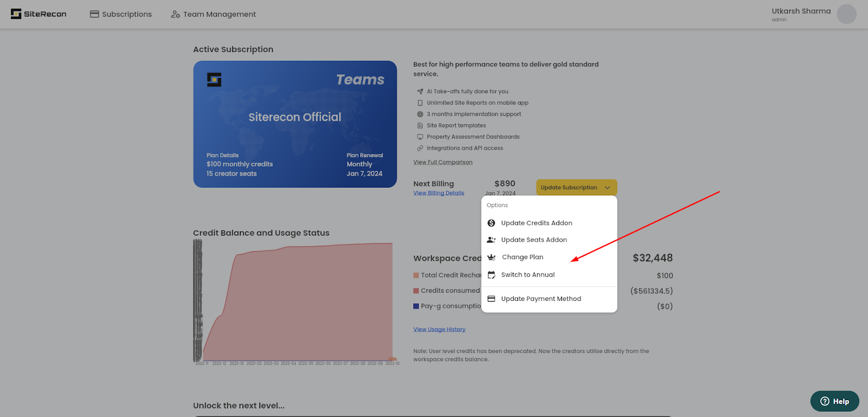Click the support icon for implementation support

(420, 114)
